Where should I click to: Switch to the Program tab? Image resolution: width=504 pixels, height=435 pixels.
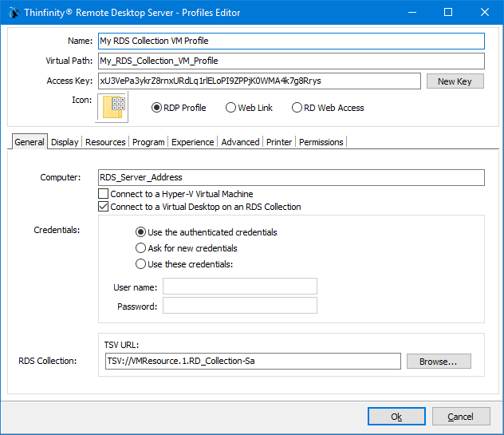(x=148, y=142)
